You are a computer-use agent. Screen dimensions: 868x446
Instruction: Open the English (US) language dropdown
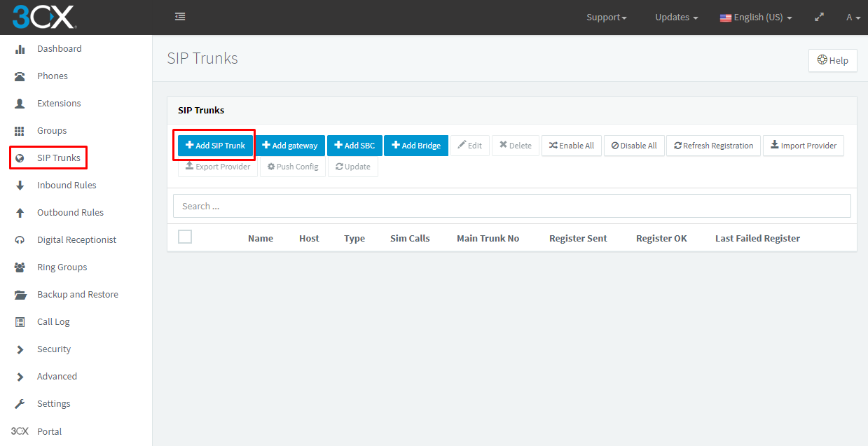click(756, 18)
